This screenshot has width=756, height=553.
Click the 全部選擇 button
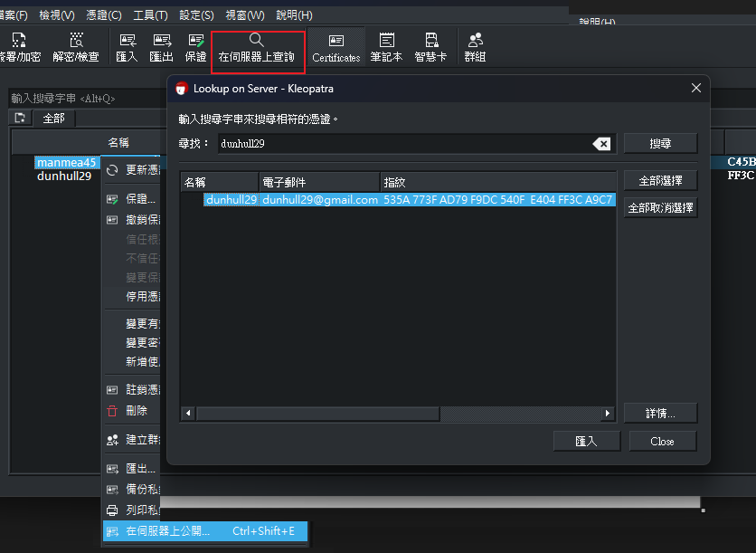659,179
